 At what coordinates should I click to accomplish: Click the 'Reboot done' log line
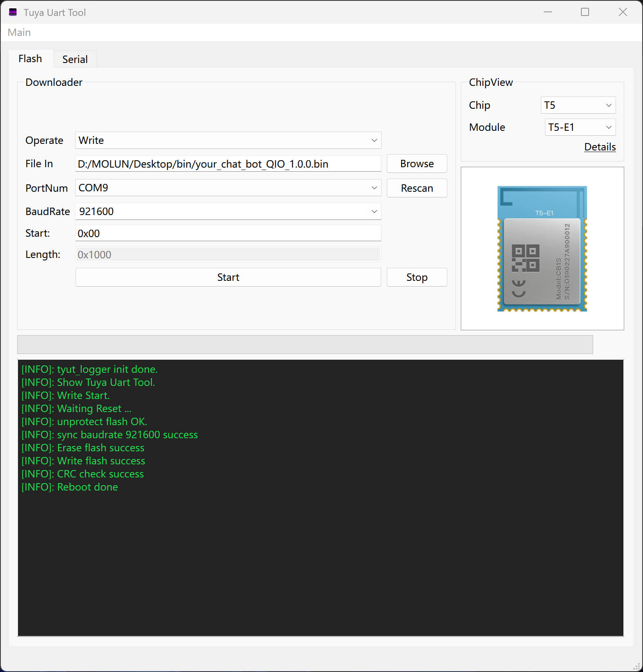point(70,487)
